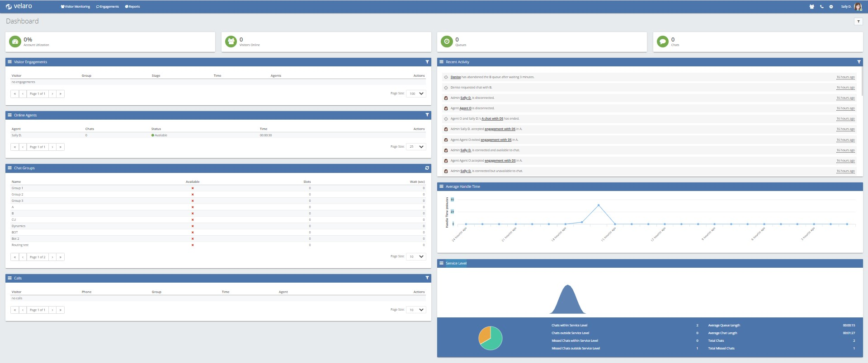This screenshot has width=868, height=363.
Task: Go to next page of Chat Groups
Action: coord(52,257)
